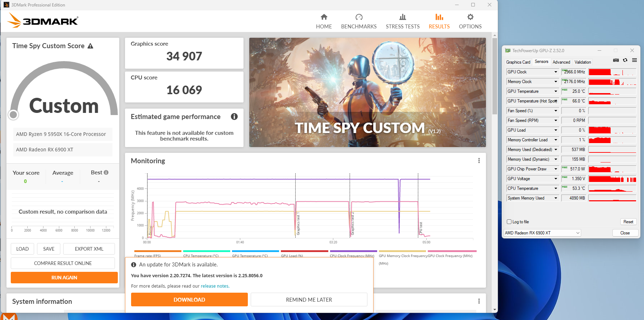
Task: Select the Sensors tab in GPU-Z
Action: [x=541, y=61]
